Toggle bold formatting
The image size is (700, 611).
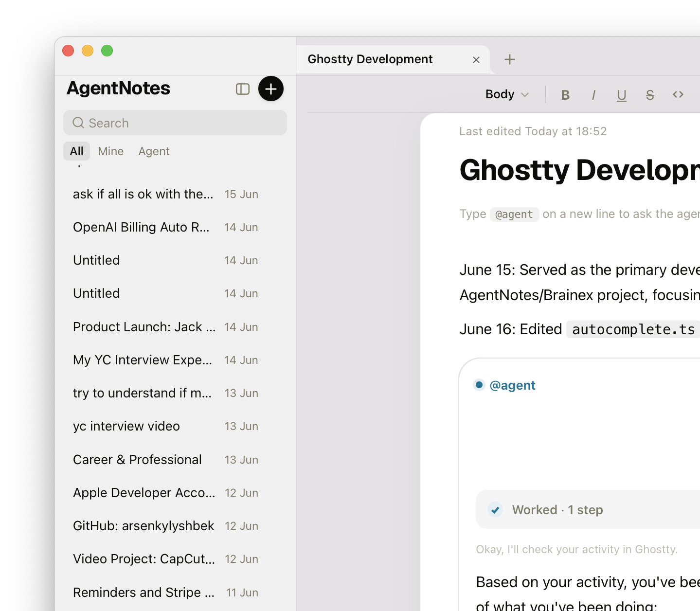(565, 95)
